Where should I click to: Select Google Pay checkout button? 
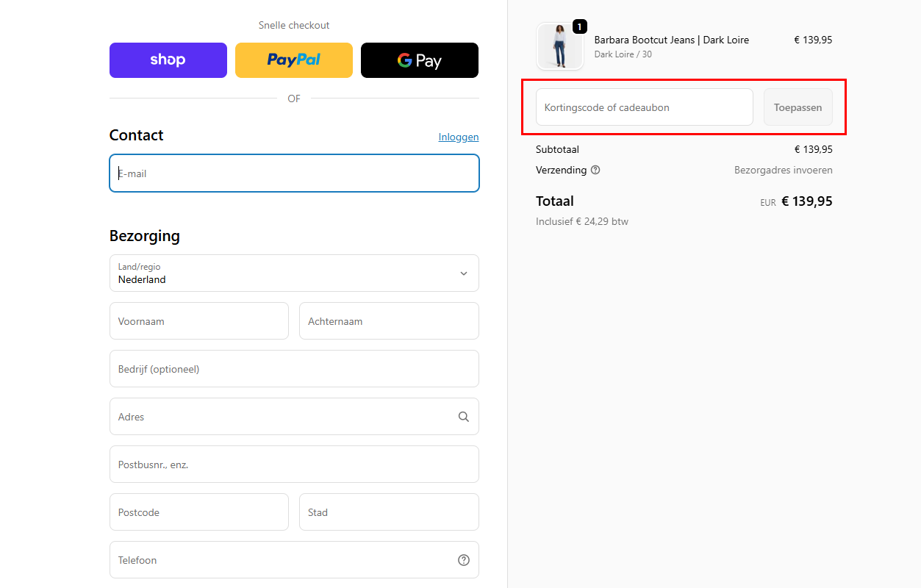pos(419,60)
